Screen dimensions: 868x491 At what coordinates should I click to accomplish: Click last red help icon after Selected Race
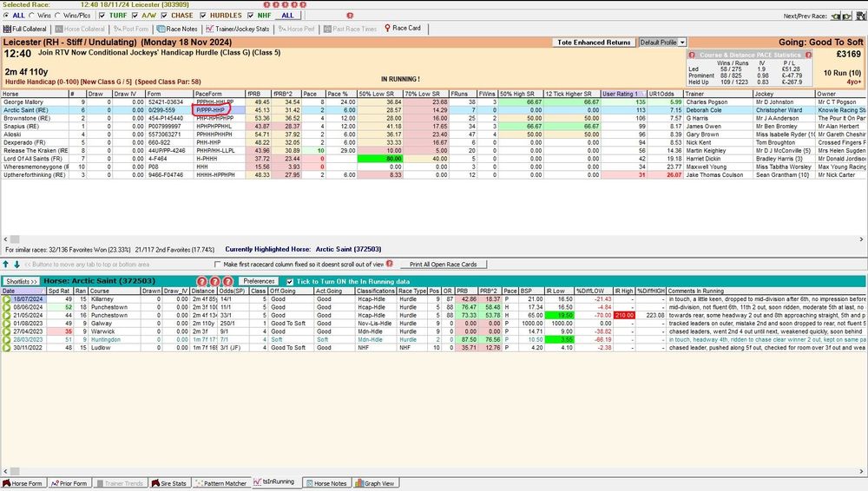(303, 4)
